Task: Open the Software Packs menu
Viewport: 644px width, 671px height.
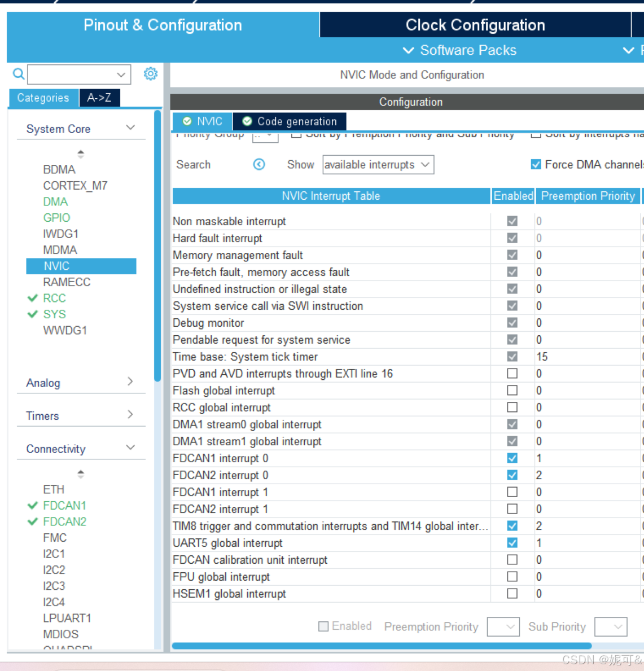Action: click(459, 50)
